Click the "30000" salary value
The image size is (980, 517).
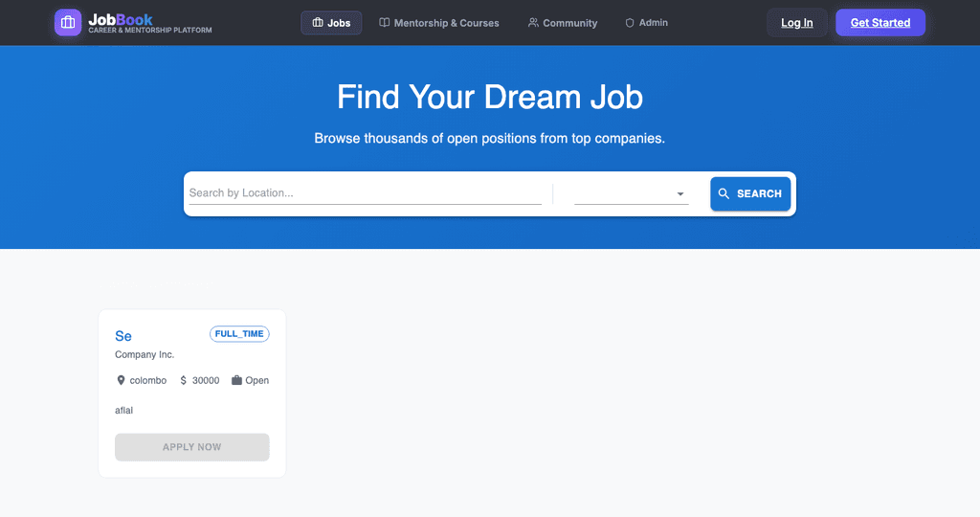206,380
